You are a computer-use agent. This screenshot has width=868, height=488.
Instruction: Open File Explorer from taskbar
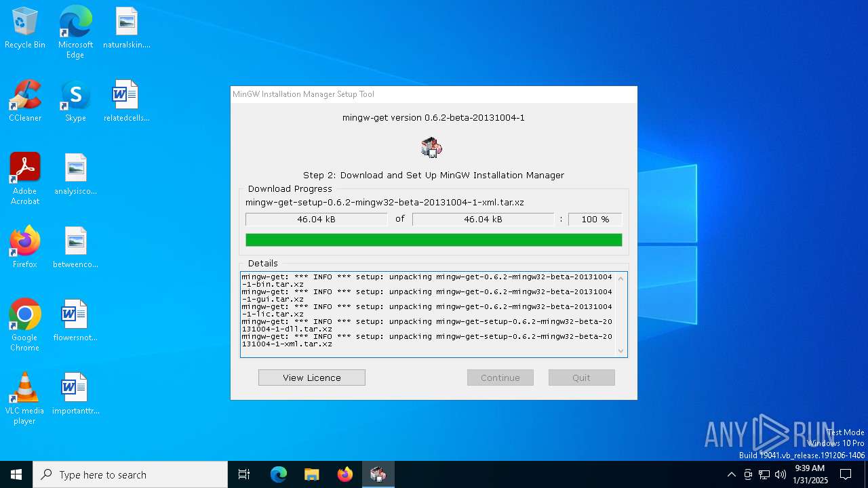pos(311,474)
